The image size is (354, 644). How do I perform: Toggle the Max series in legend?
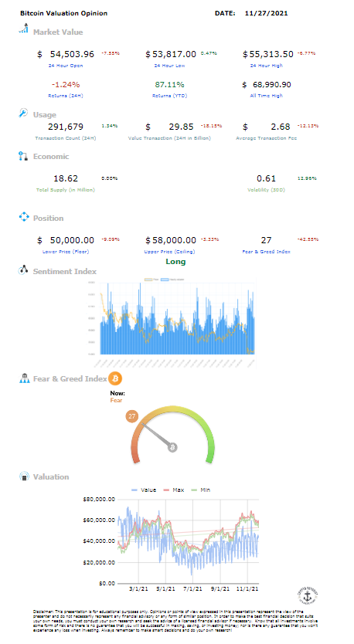coord(173,490)
